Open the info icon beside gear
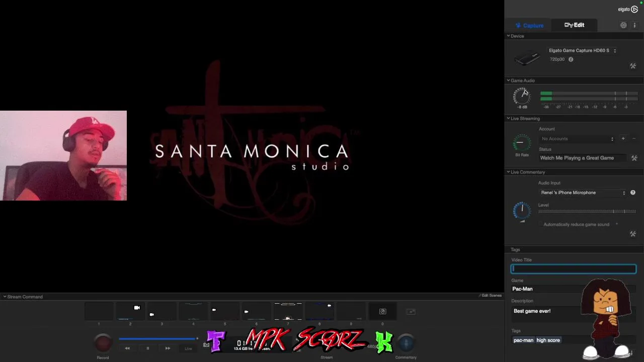The width and height of the screenshot is (644, 362). tap(634, 25)
